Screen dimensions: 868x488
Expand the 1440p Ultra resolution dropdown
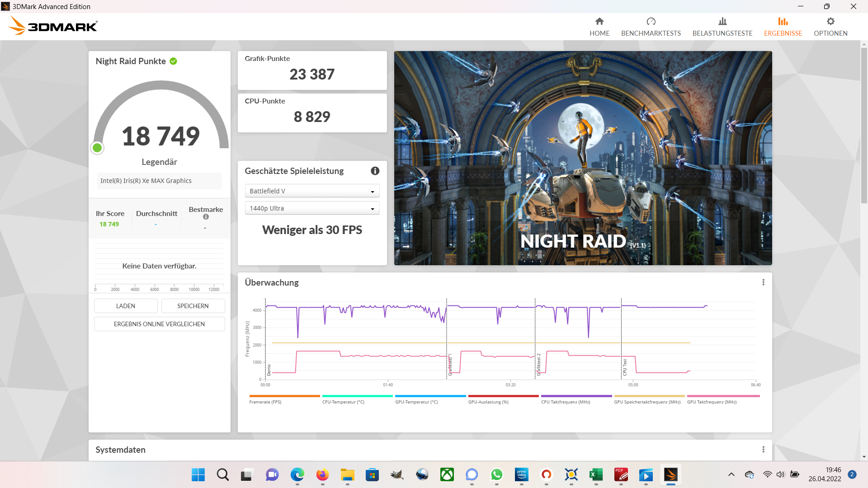[312, 208]
